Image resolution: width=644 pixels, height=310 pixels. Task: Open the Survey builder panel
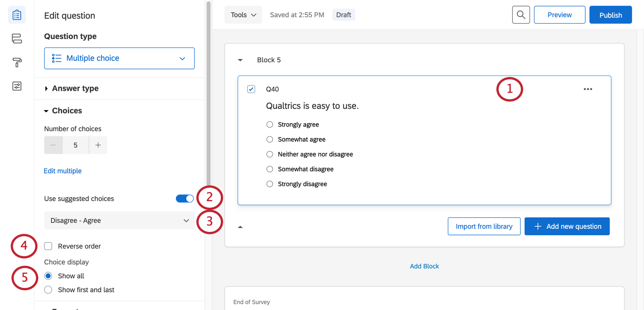17,14
